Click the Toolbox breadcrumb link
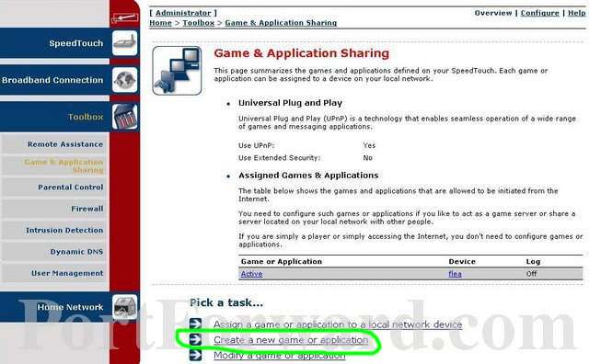 click(x=199, y=23)
